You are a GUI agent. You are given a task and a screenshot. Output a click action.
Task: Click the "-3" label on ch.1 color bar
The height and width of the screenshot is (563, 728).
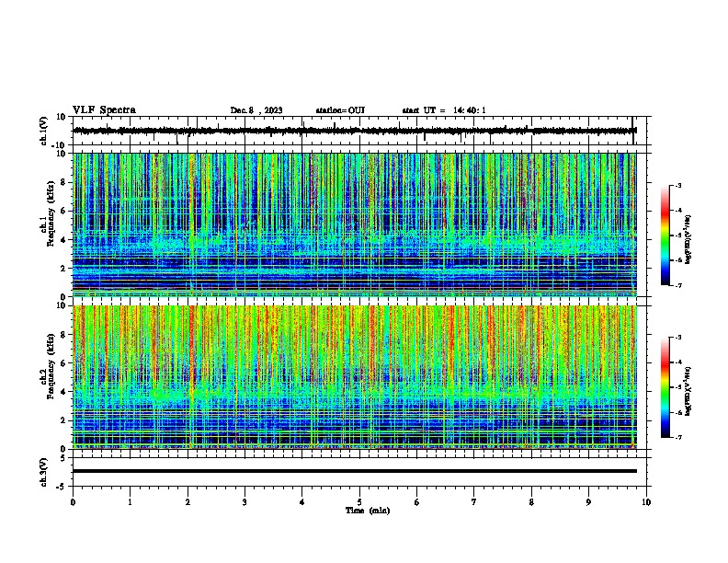click(x=678, y=186)
